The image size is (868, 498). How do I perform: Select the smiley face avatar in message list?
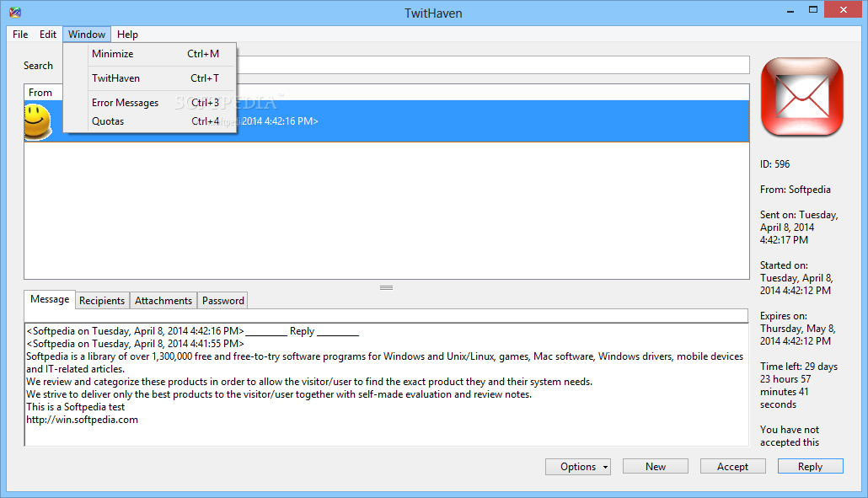pyautogui.click(x=38, y=121)
